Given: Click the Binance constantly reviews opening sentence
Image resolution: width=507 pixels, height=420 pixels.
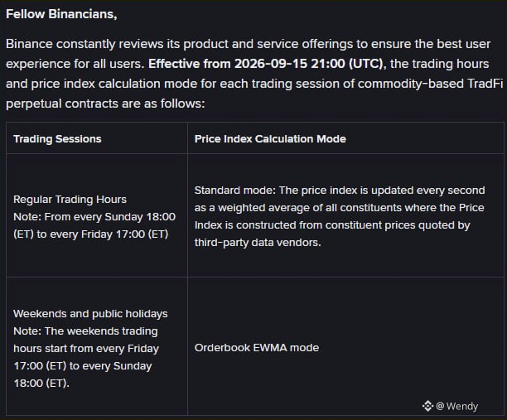Looking at the screenshot, I should point(248,44).
